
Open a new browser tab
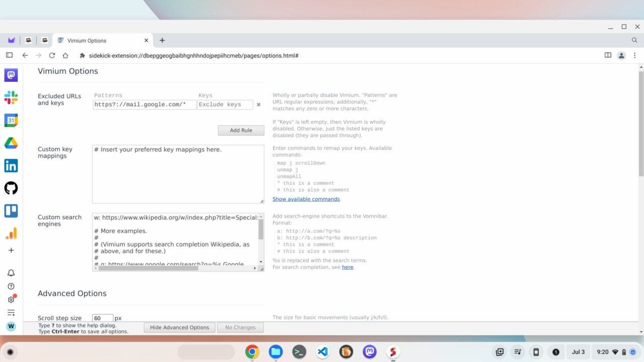coord(162,40)
